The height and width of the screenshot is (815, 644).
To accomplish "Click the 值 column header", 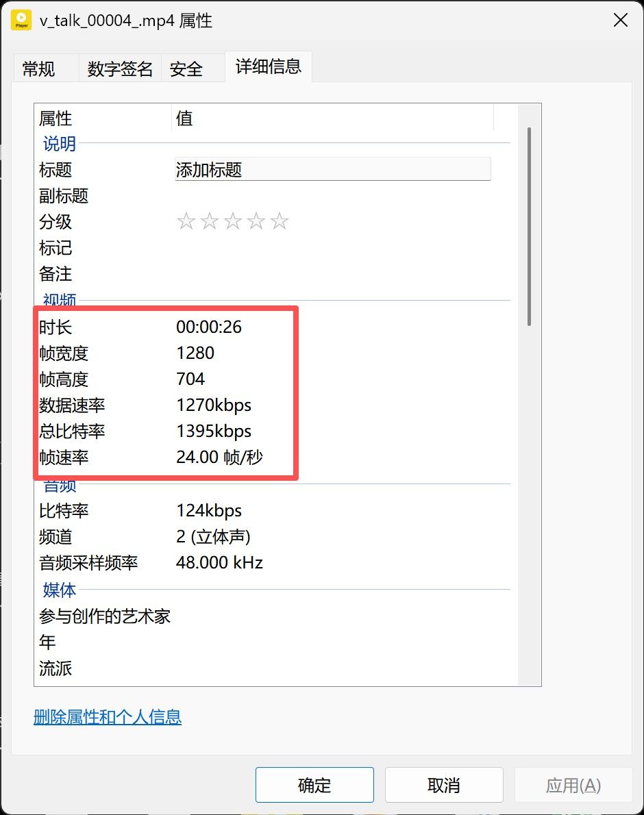I will (333, 118).
